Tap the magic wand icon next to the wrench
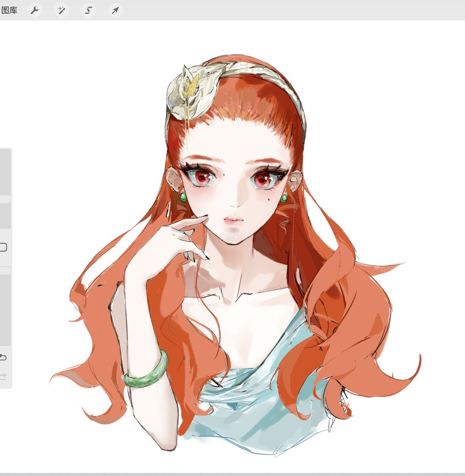The width and height of the screenshot is (465, 476). click(x=61, y=10)
